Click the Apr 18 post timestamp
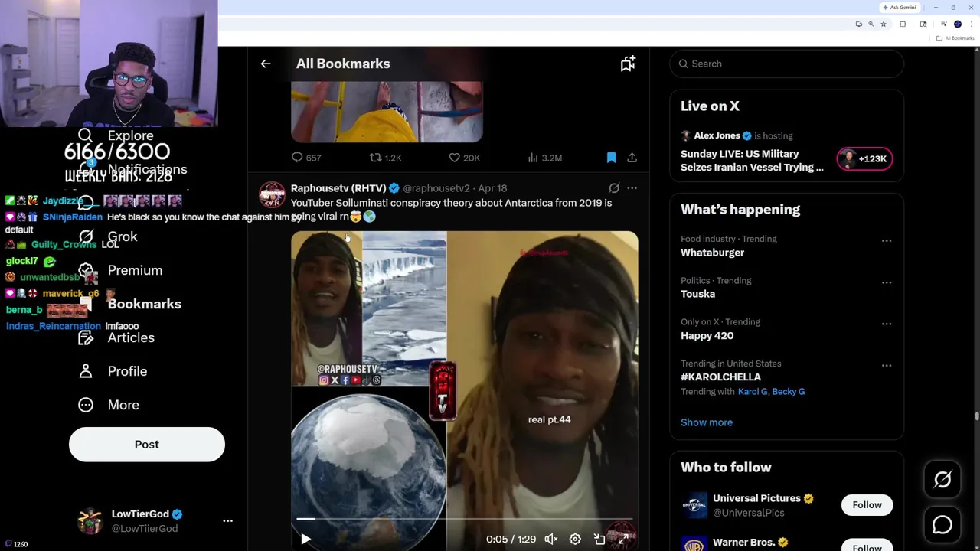 [x=492, y=188]
